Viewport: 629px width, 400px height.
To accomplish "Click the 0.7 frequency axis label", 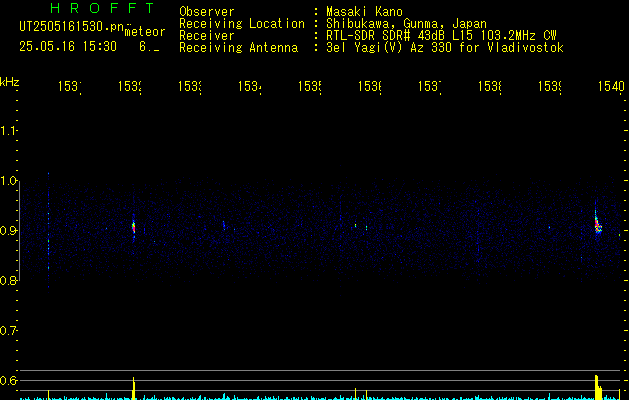I will coord(8,330).
